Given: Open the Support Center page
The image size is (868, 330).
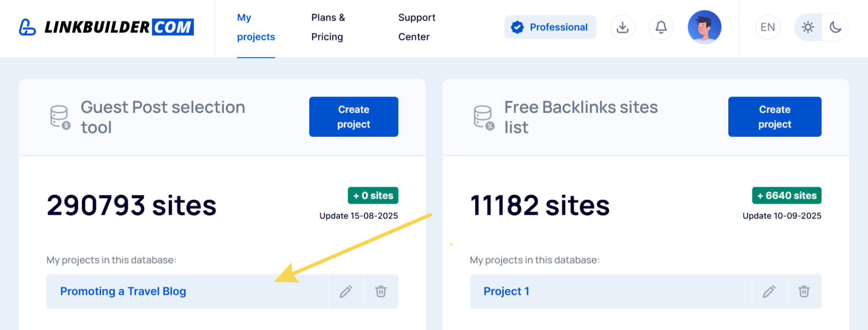Looking at the screenshot, I should [x=416, y=27].
